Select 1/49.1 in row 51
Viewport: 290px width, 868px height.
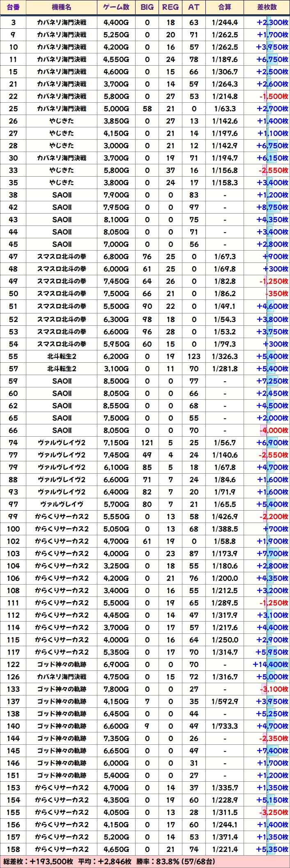[x=225, y=306]
